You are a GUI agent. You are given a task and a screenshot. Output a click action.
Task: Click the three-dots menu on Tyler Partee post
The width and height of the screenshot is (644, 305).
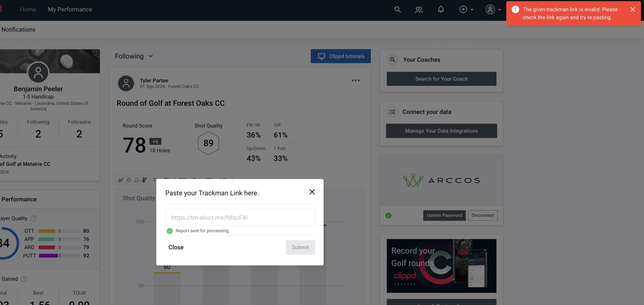click(356, 81)
